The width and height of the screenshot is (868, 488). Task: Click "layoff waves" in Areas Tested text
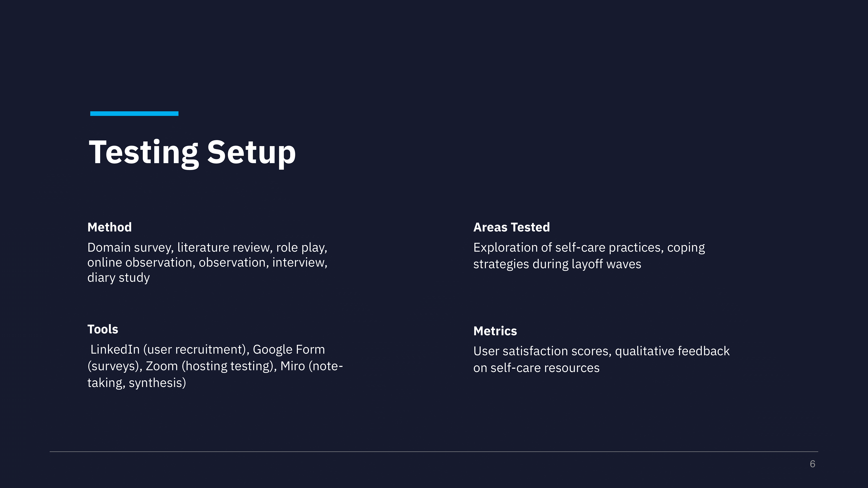(x=606, y=264)
